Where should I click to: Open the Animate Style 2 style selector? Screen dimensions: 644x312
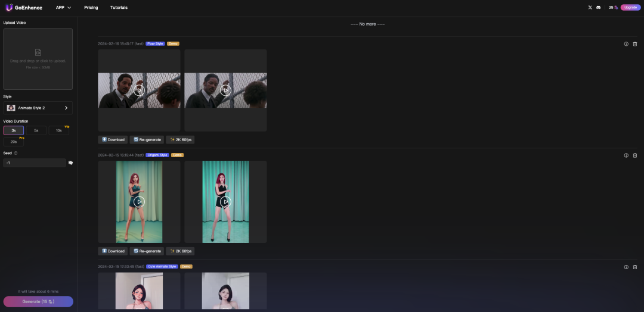click(38, 108)
